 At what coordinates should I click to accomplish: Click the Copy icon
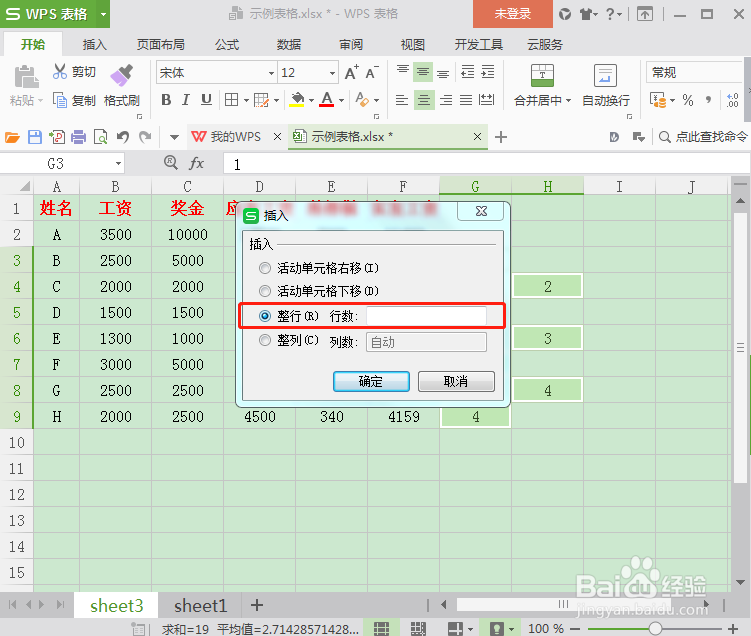pos(59,100)
